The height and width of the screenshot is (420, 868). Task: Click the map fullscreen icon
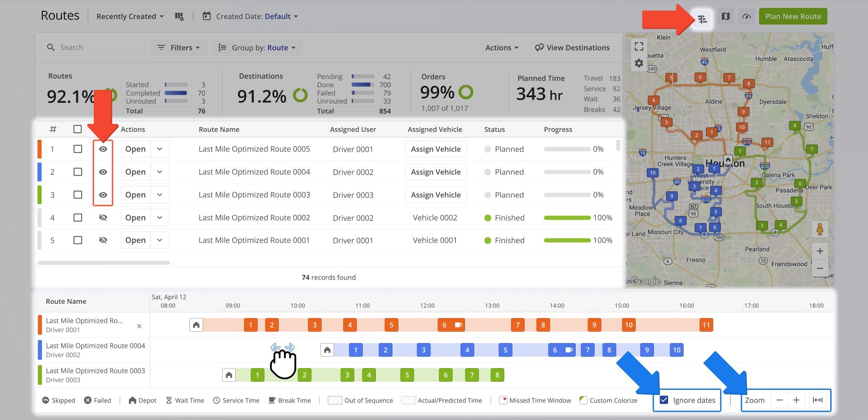pyautogui.click(x=639, y=46)
